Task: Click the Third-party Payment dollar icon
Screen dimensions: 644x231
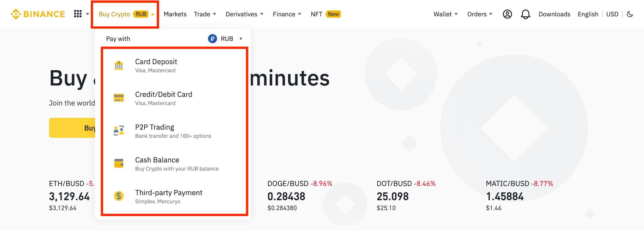Action: (x=119, y=196)
